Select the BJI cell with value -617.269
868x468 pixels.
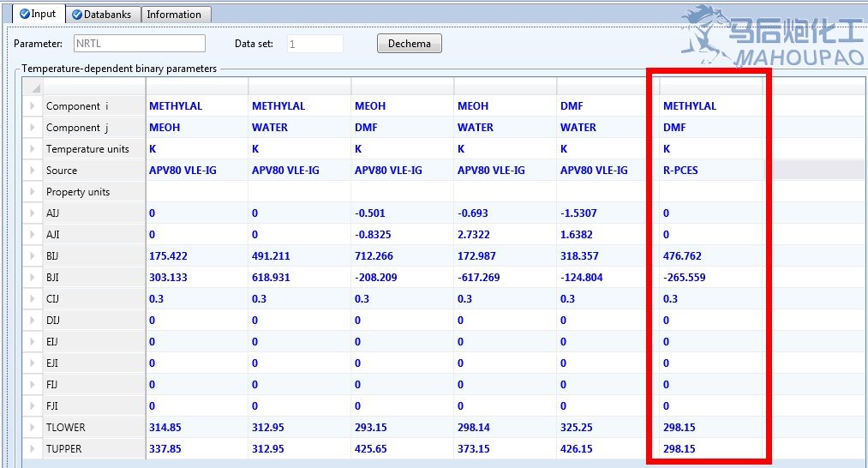coord(505,278)
